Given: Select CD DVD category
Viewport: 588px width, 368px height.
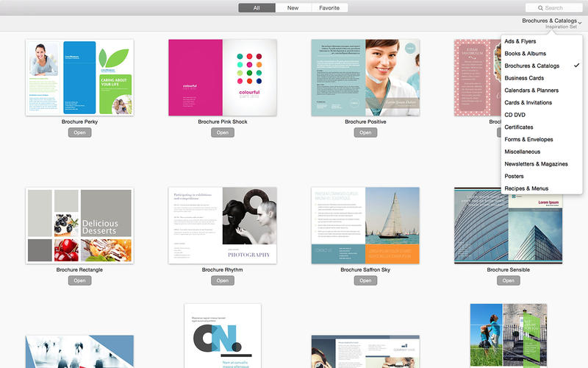Looking at the screenshot, I should point(542,115).
